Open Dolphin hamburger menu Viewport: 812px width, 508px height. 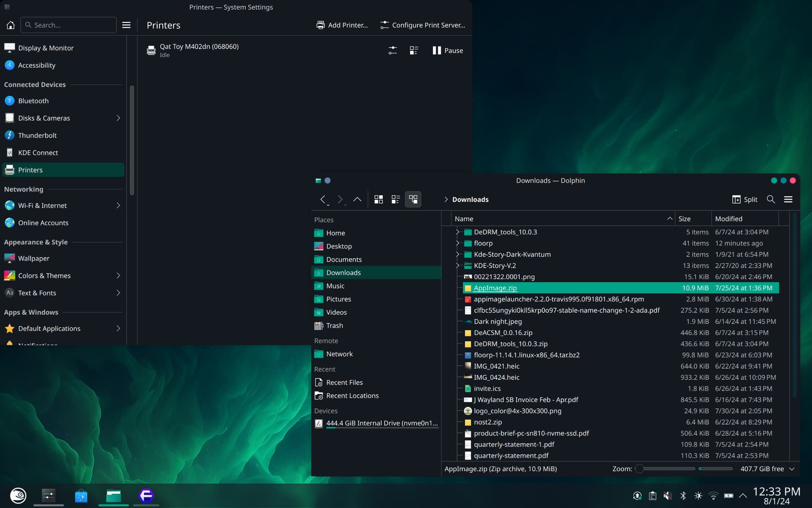click(x=788, y=199)
